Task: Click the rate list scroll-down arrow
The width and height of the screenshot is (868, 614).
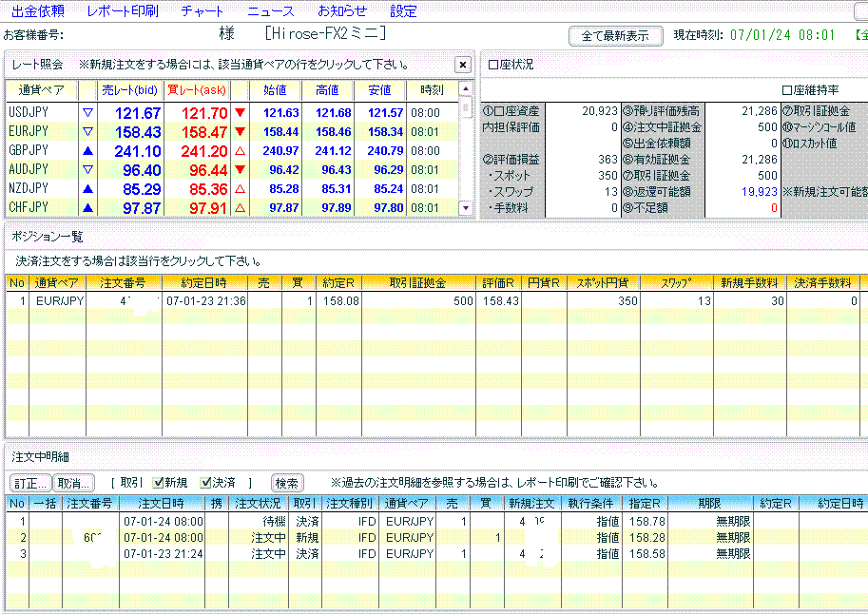Action: click(x=466, y=208)
